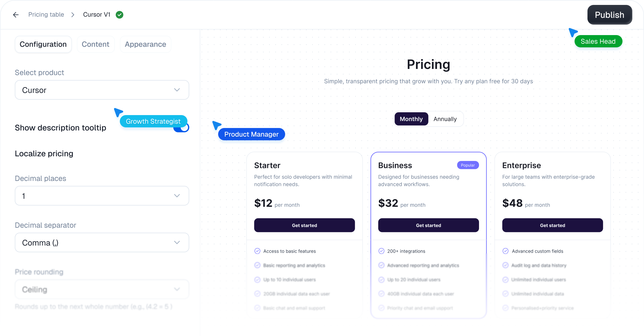Select Monthly billing period
The width and height of the screenshot is (644, 336).
tap(411, 119)
